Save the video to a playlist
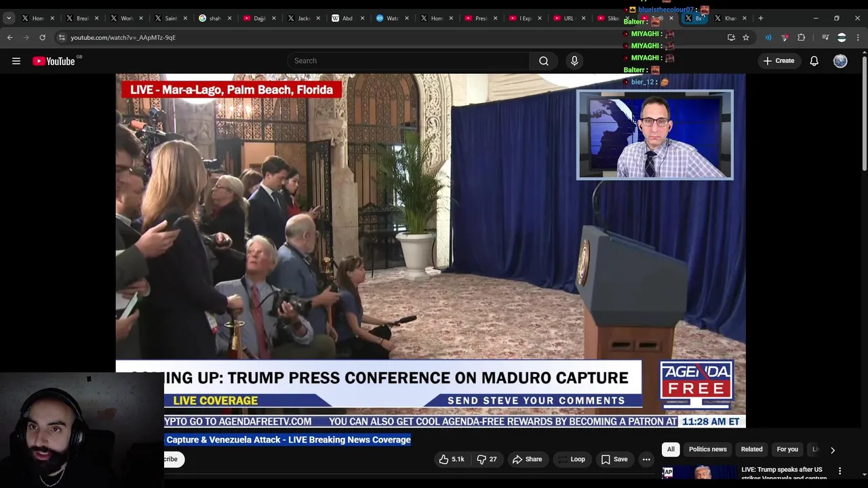 [614, 459]
